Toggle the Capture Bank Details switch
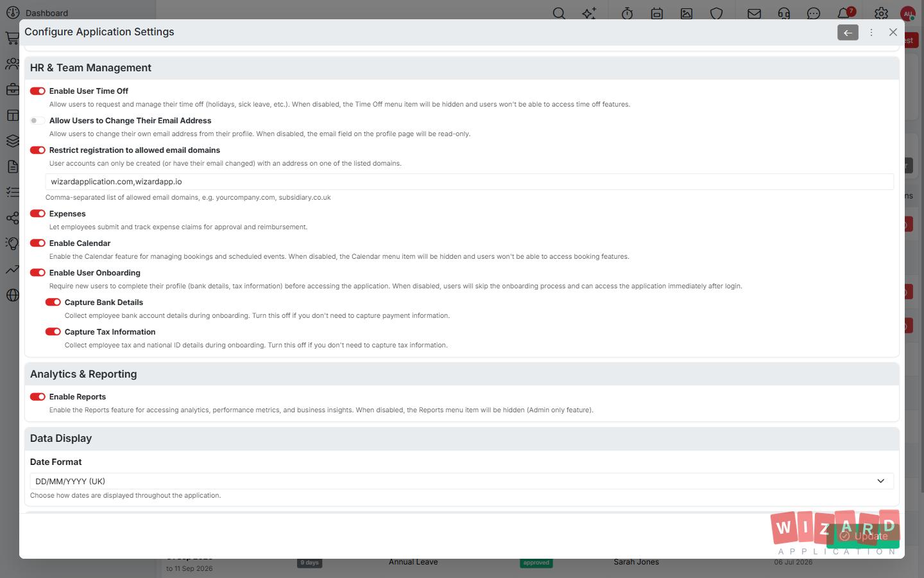Screen dimensions: 924x578 53,302
